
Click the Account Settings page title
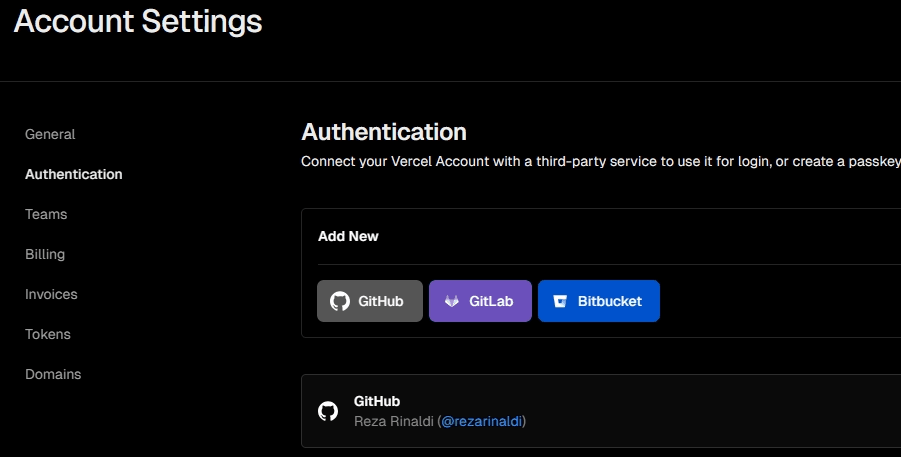coord(138,21)
